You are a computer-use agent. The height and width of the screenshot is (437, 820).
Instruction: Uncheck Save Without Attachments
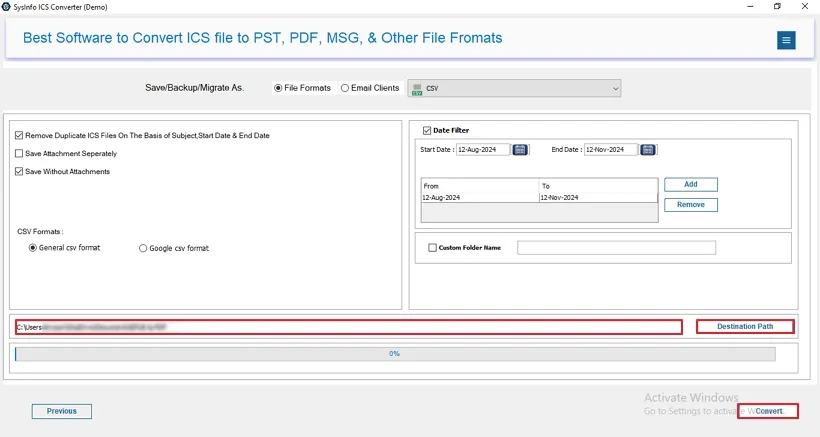[x=19, y=171]
